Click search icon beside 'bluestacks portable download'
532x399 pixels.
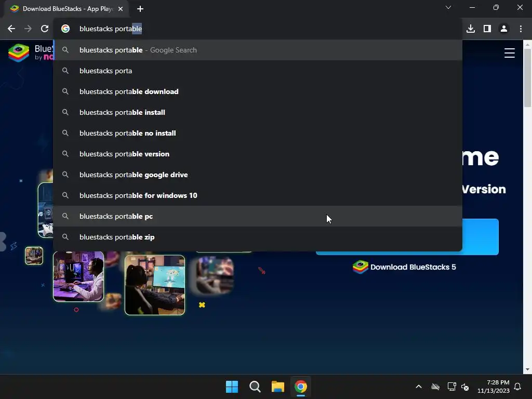(65, 91)
